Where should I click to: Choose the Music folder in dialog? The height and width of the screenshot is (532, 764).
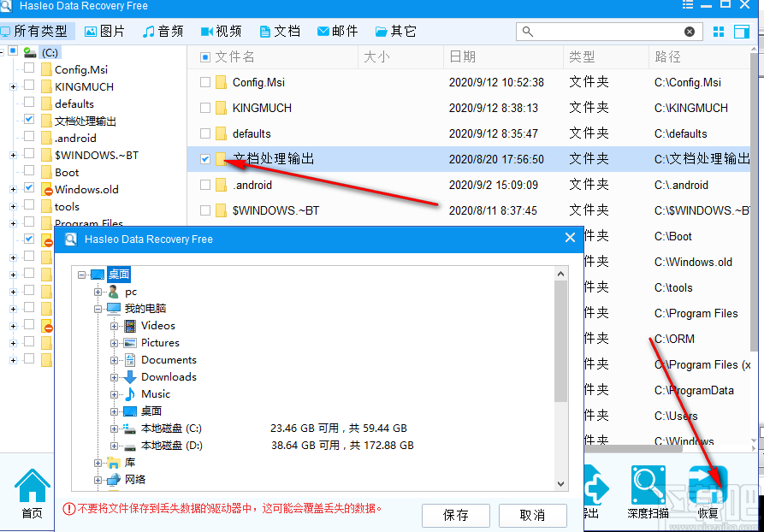[156, 394]
